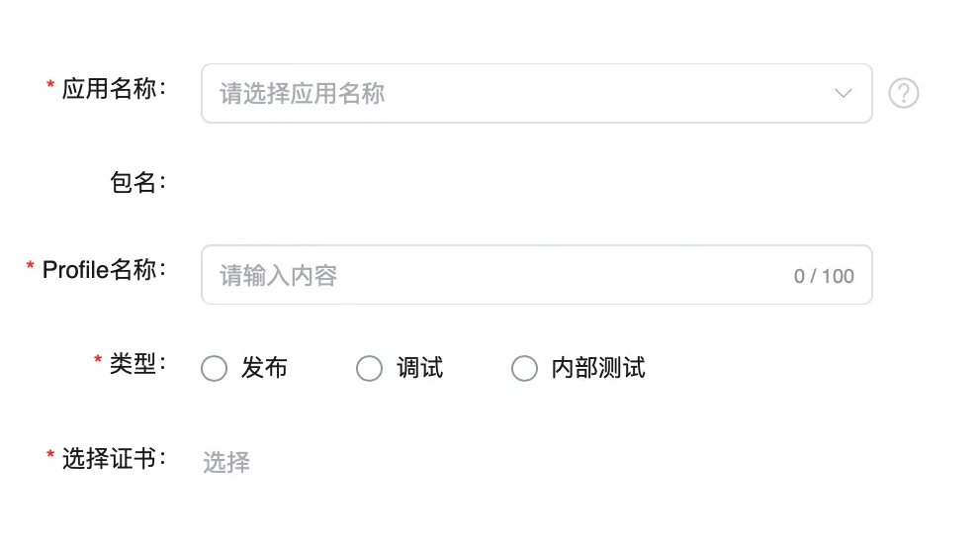Click the 包名 field label
980x545 pixels.
point(134,182)
